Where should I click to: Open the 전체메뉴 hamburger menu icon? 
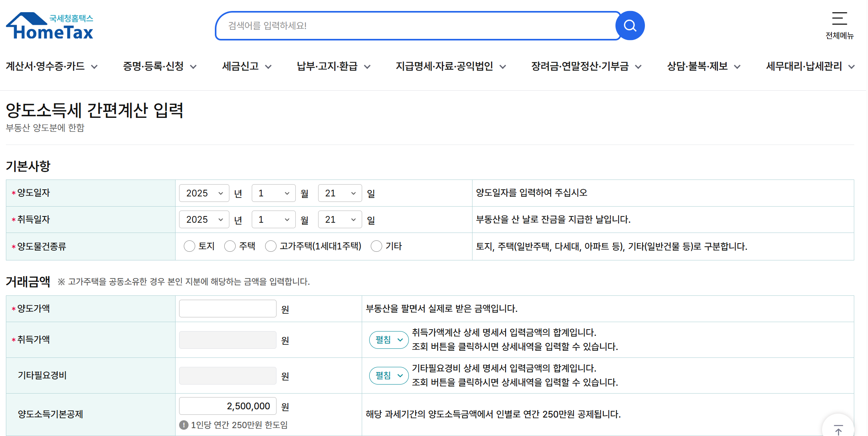(x=839, y=18)
